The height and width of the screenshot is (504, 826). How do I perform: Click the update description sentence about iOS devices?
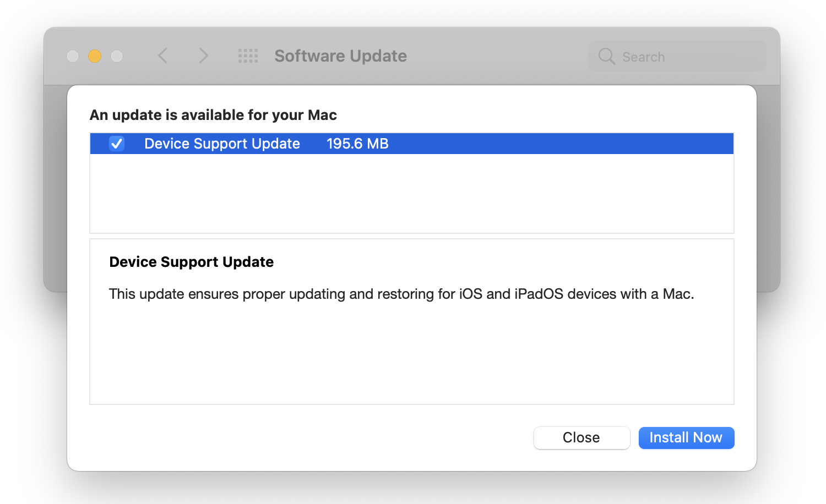[x=401, y=294]
